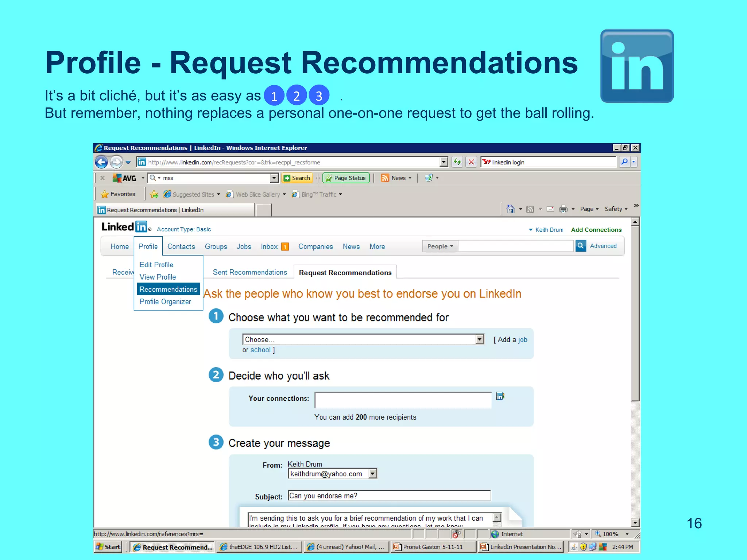Select Recommendations in the Profile dropdown
This screenshot has width=747, height=560.
coord(168,289)
